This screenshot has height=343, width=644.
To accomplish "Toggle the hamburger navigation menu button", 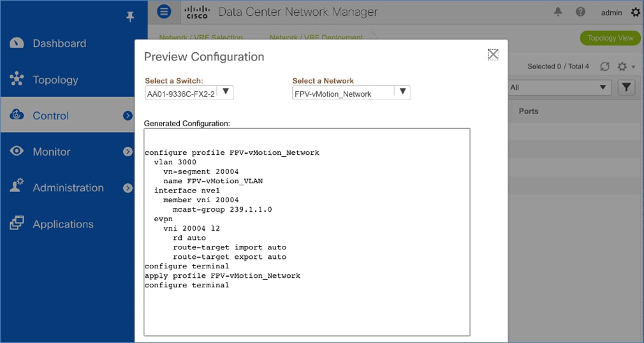I will (x=164, y=11).
